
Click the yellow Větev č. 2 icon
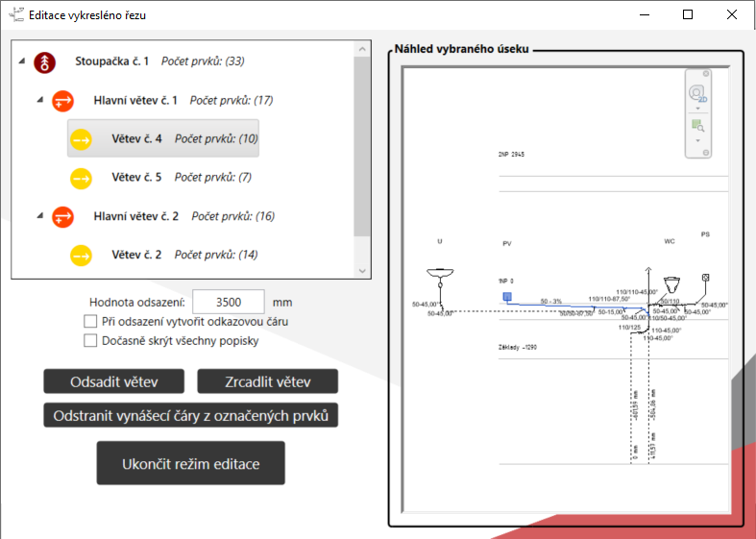point(81,255)
